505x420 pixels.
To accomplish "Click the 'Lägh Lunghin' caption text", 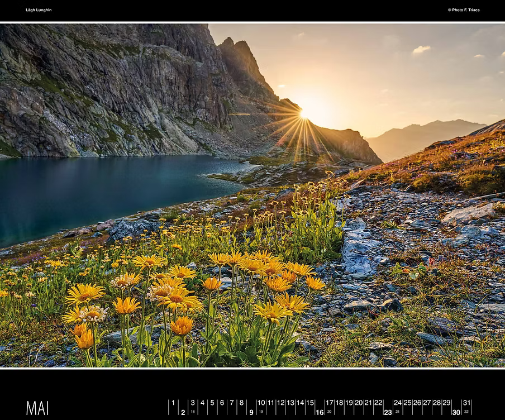I will point(39,10).
